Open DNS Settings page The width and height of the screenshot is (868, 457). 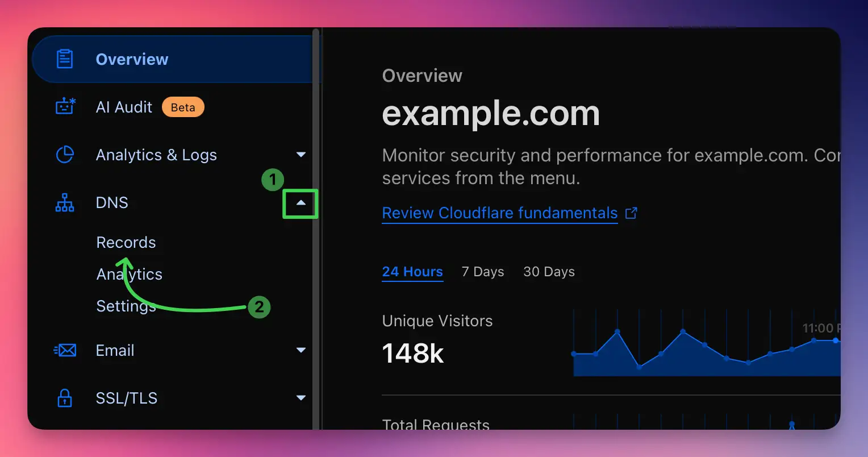pos(126,306)
